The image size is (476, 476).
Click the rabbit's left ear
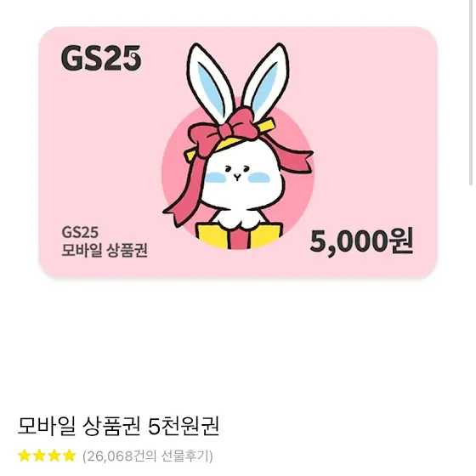coord(210,80)
